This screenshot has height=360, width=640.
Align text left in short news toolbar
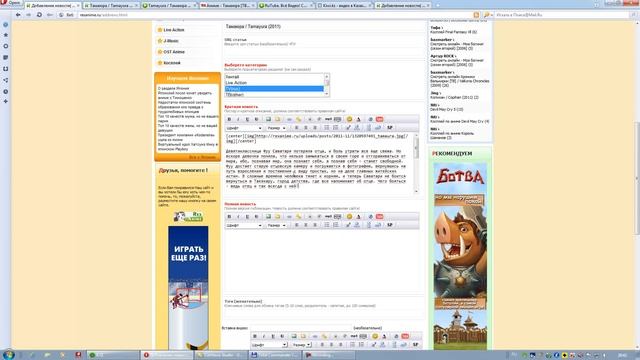point(297,128)
